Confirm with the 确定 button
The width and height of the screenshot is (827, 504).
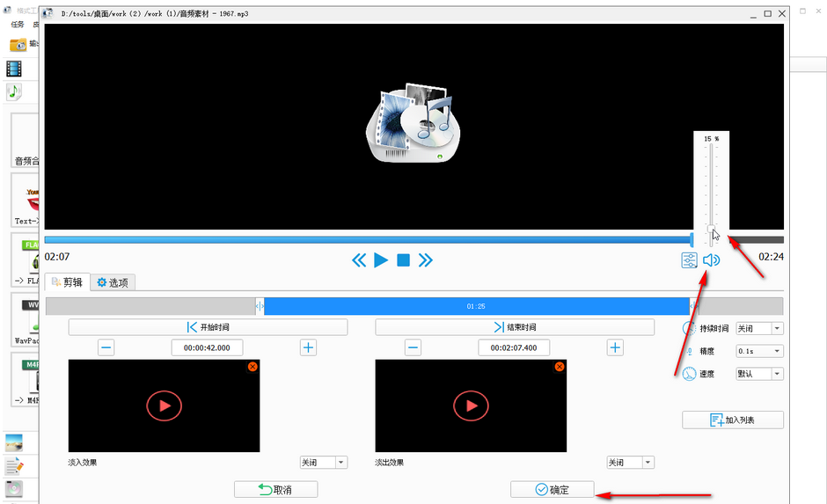click(553, 490)
